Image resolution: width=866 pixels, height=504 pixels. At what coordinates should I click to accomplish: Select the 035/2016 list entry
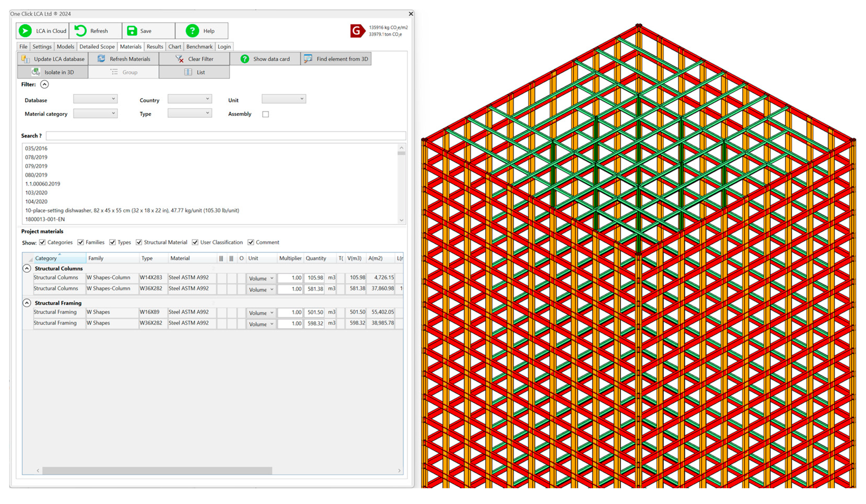click(36, 148)
